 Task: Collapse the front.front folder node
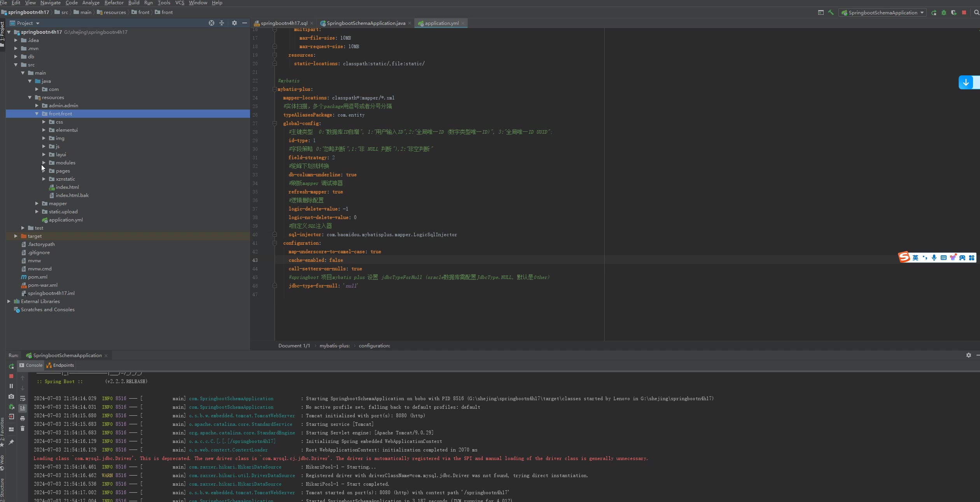37,113
